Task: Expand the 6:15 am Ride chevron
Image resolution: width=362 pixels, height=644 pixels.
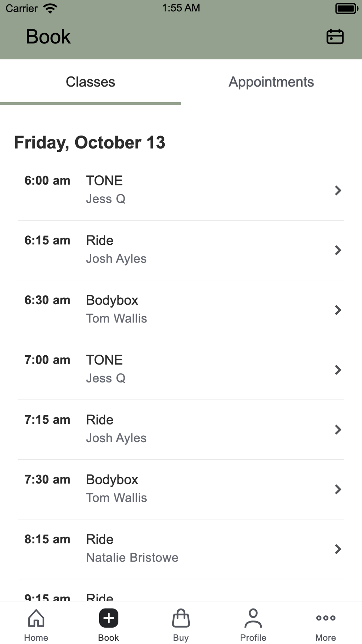Action: coord(338,250)
